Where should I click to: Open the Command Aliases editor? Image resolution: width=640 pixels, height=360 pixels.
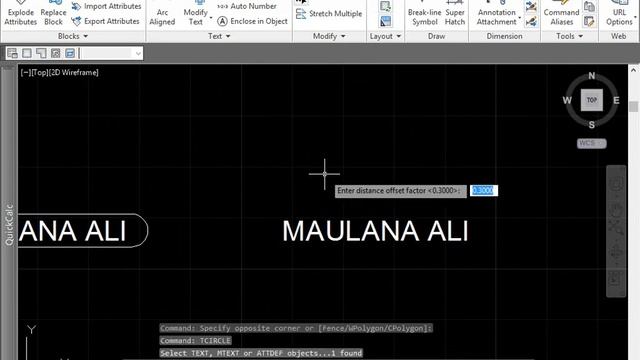tap(562, 14)
